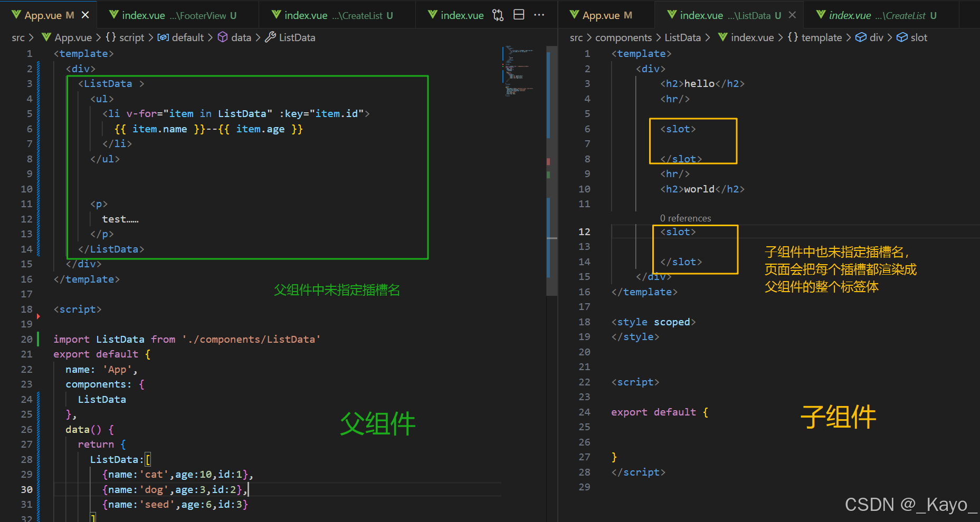This screenshot has height=522, width=980.
Task: Place cursor on the seed data entry
Action: coord(175,504)
